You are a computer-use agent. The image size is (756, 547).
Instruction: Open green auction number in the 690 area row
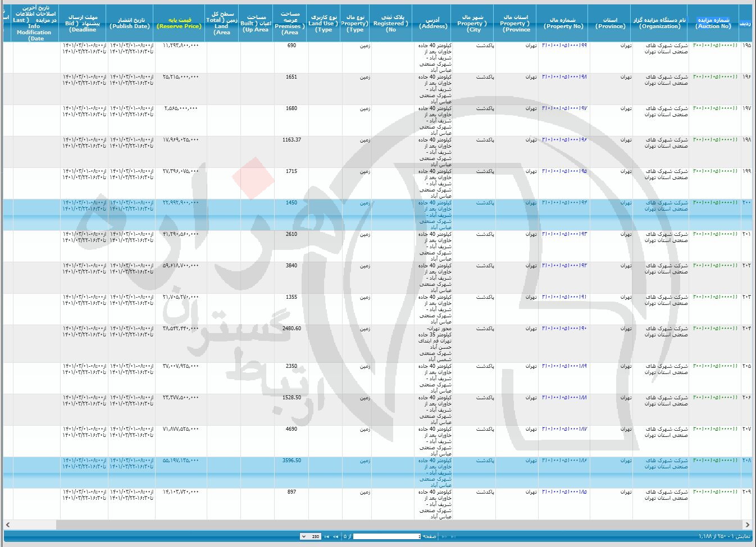(x=715, y=45)
